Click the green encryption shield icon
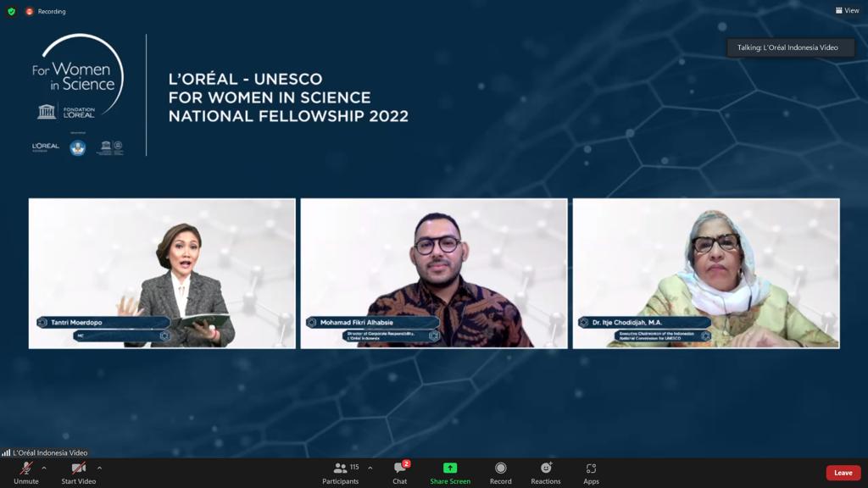The image size is (868, 488). pos(11,11)
